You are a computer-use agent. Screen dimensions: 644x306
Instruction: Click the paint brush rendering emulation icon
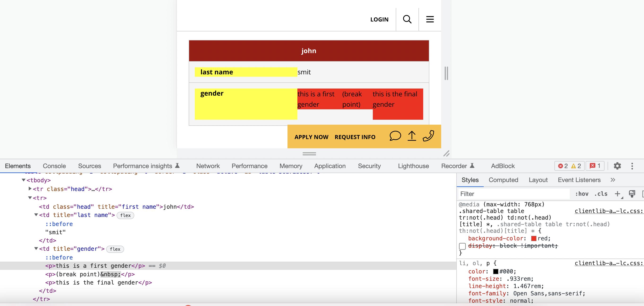[x=632, y=194]
